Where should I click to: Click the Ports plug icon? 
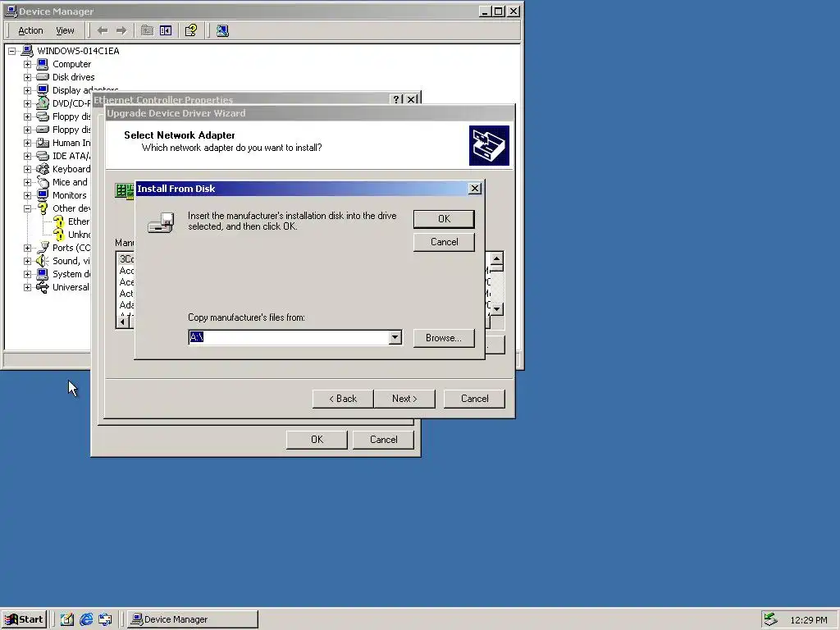point(43,248)
